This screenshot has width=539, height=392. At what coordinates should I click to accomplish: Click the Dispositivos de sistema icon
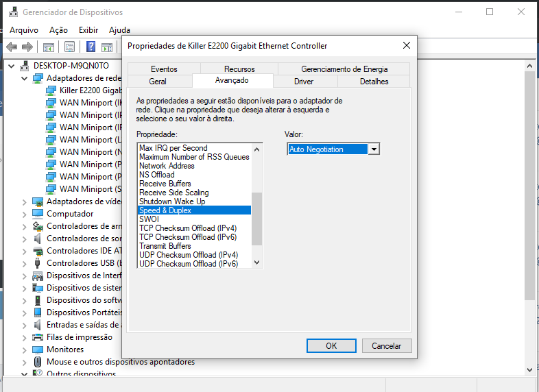pyautogui.click(x=38, y=288)
